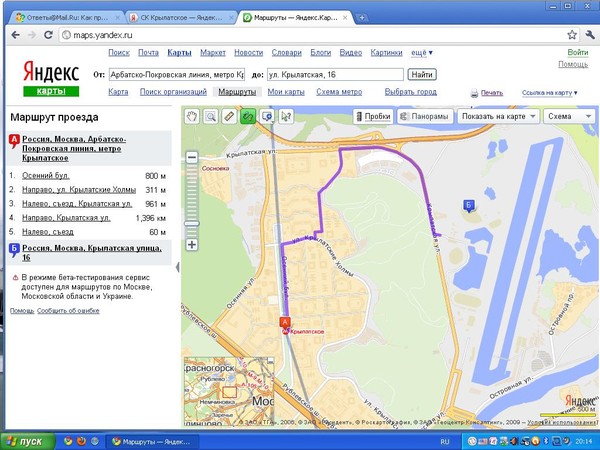Expand the ещё services menu
Viewport: 600px width, 450px height.
(x=422, y=53)
